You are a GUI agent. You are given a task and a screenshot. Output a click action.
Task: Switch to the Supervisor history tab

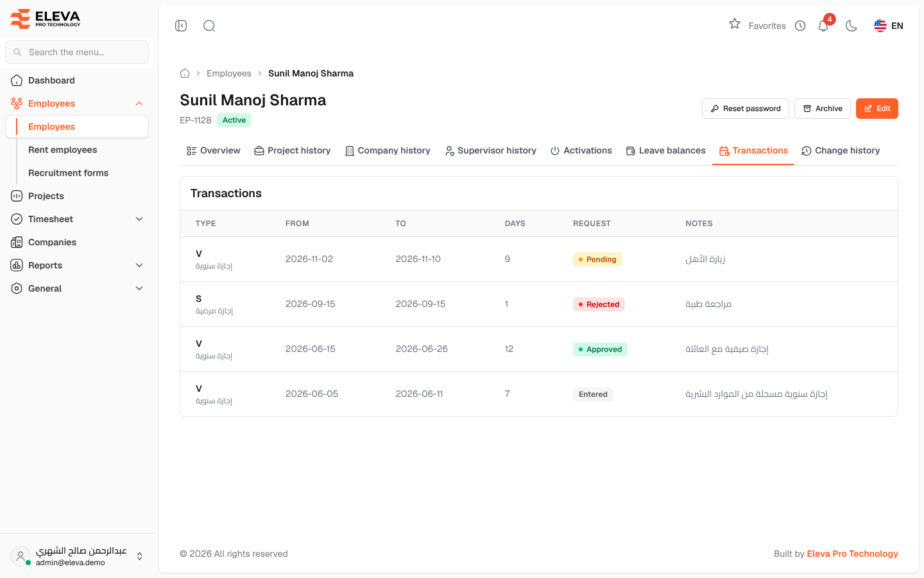[491, 150]
